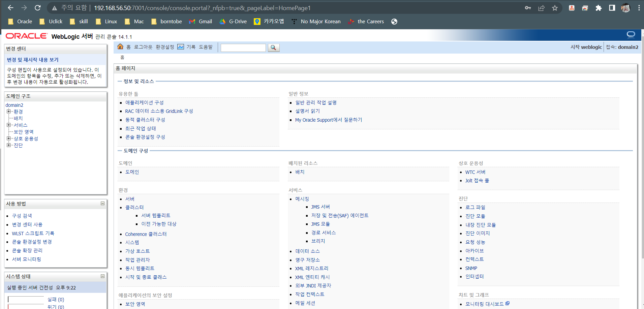This screenshot has width=644, height=309.
Task: Open the WLST 스크립트 기록 link
Action: 33,233
